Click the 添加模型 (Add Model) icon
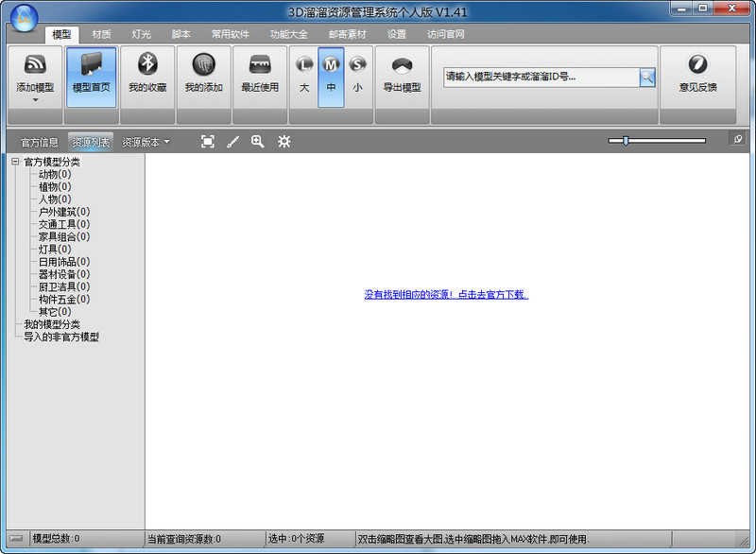Viewport: 756px width, 554px height. pos(35,66)
